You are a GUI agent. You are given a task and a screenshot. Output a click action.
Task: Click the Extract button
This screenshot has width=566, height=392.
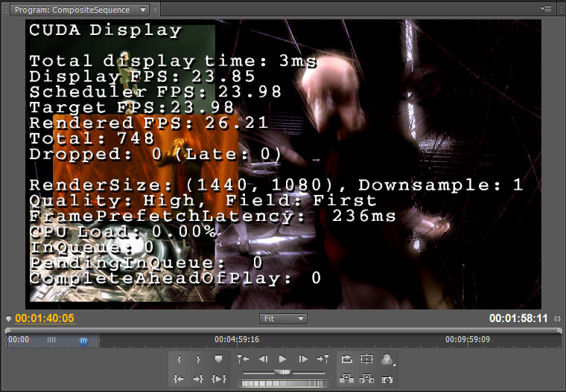click(x=366, y=379)
